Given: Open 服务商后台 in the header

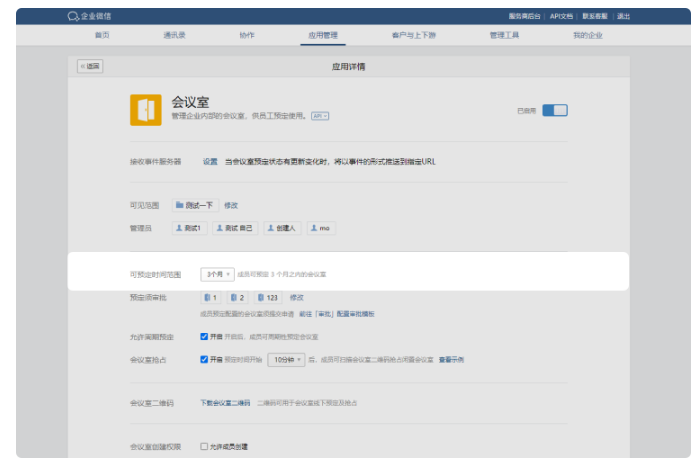Looking at the screenshot, I should coord(524,16).
